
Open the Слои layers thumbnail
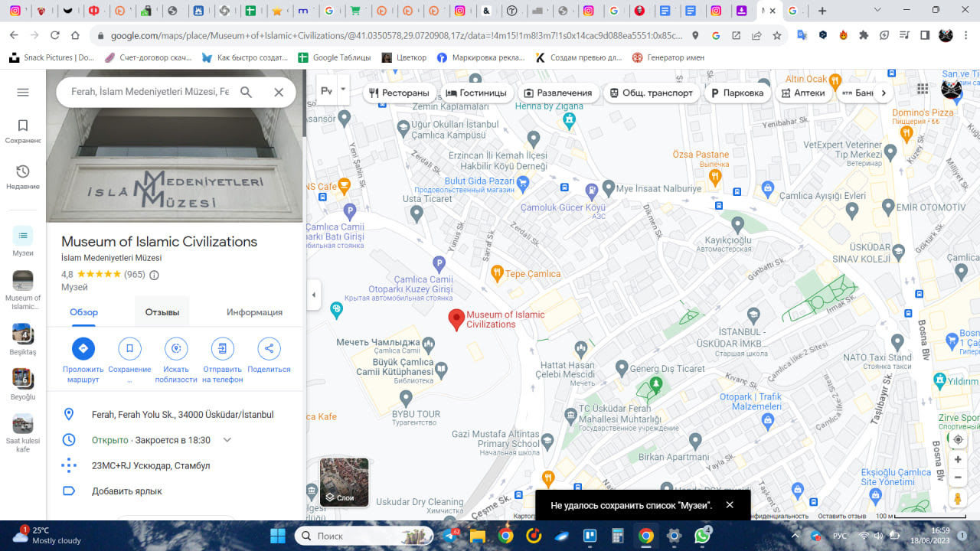pyautogui.click(x=345, y=482)
